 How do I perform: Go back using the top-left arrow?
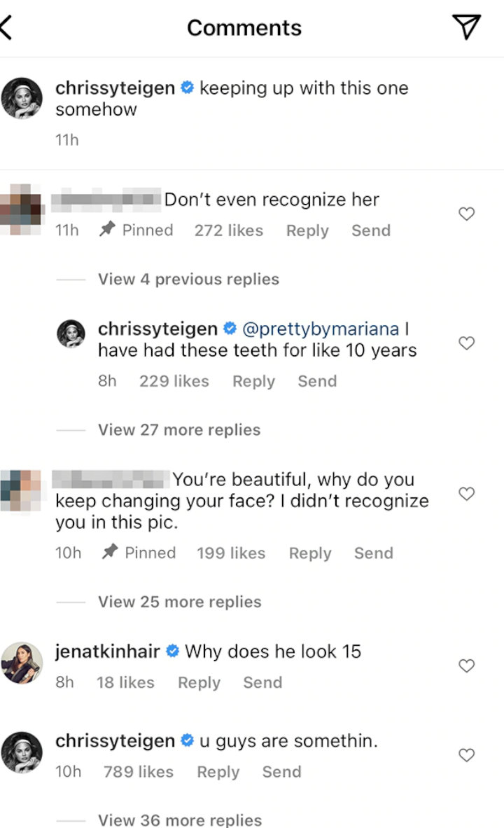[x=6, y=27]
